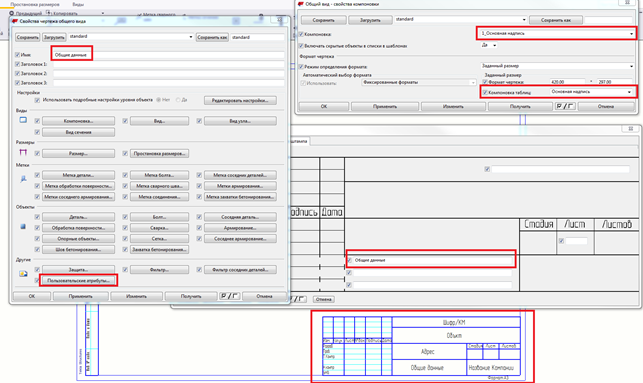Uncheck the Имя checkbox

pos(17,55)
